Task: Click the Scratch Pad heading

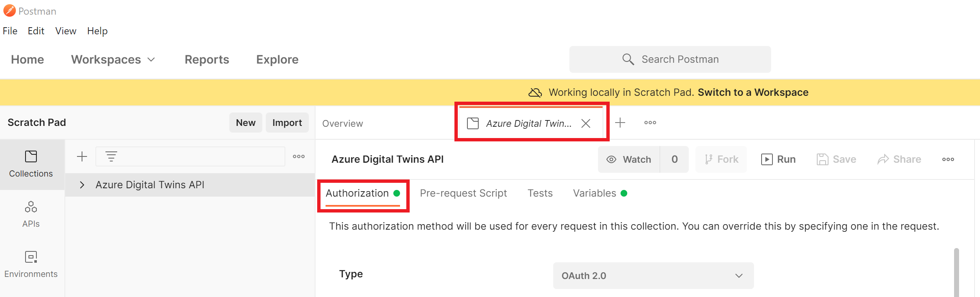Action: pyautogui.click(x=37, y=123)
